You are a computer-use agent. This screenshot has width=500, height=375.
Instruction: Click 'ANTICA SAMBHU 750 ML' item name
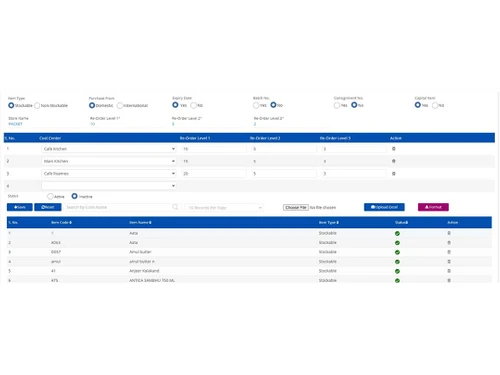pos(152,280)
